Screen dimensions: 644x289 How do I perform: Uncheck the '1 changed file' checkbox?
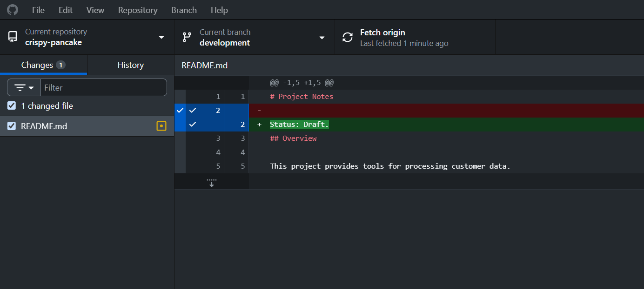click(x=12, y=106)
